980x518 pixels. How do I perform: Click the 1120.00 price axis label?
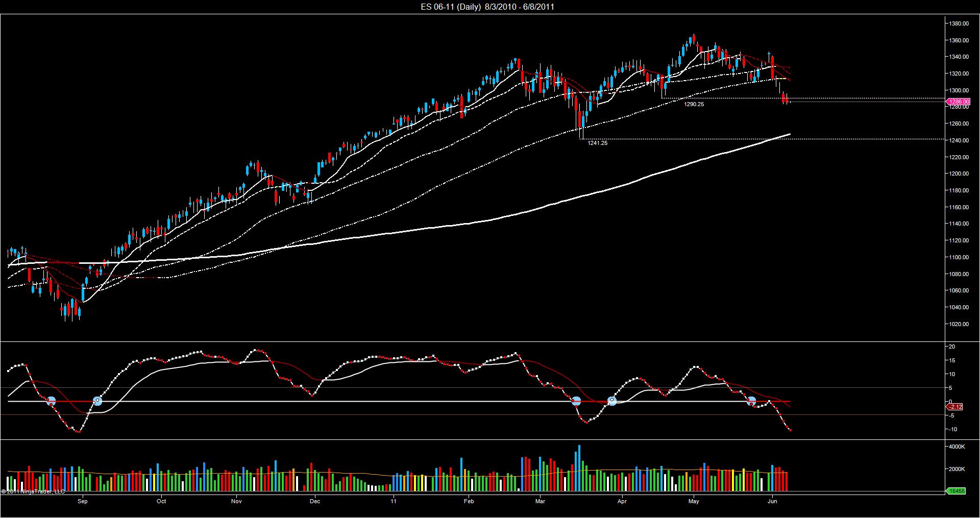pos(959,240)
